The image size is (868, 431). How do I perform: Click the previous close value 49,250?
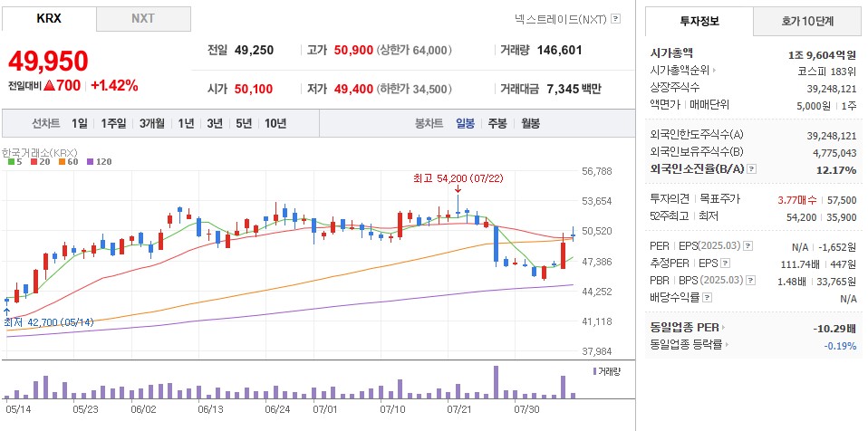click(254, 51)
